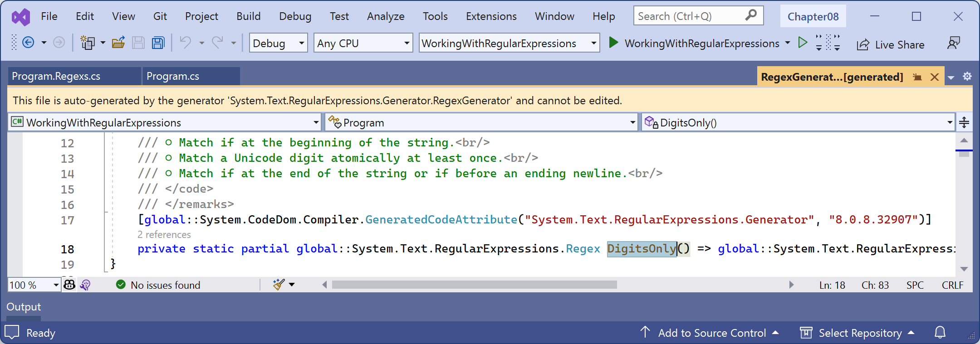
Task: Expand the undo history dropdown arrow
Action: click(x=201, y=43)
